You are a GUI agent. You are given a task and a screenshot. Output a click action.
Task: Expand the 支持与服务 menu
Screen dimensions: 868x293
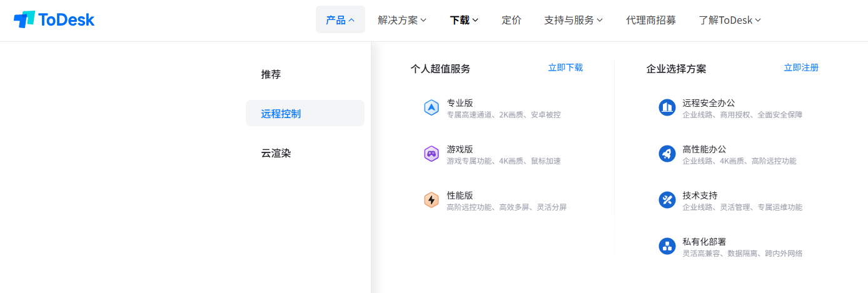coord(573,20)
